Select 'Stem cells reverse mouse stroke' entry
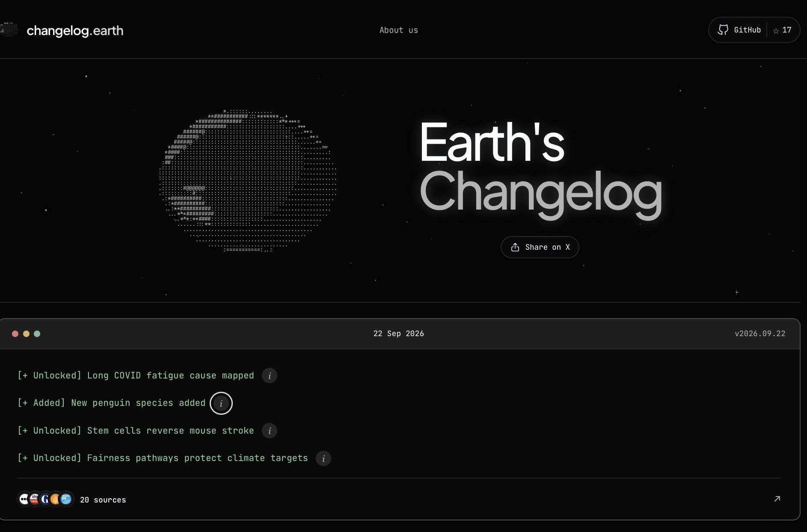807x532 pixels. tap(136, 431)
